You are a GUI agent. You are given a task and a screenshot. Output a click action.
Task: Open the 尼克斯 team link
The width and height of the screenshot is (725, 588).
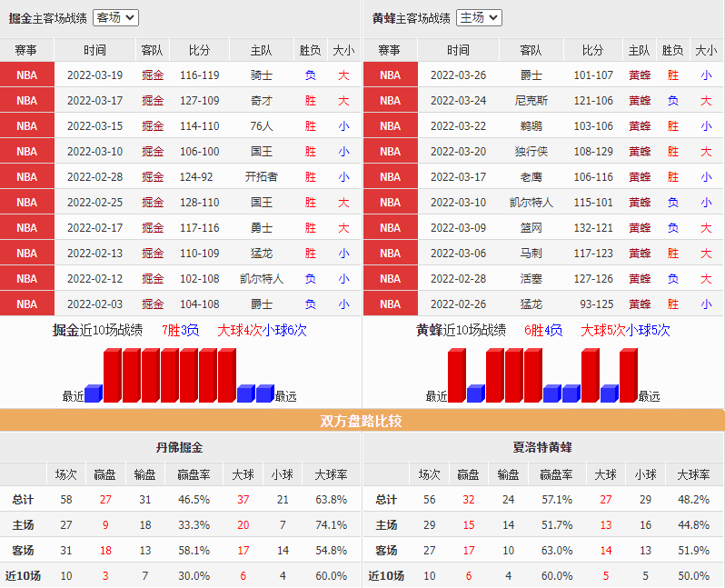(531, 101)
